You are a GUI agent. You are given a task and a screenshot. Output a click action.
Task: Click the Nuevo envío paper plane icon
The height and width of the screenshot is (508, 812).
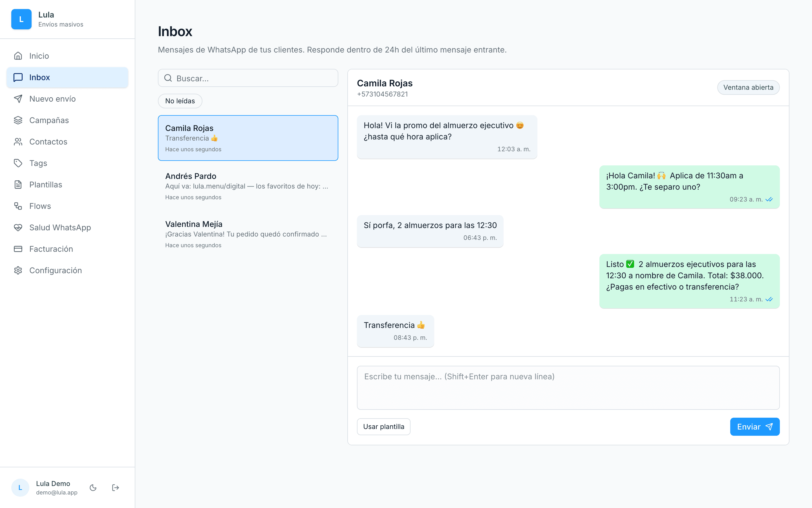click(x=18, y=99)
